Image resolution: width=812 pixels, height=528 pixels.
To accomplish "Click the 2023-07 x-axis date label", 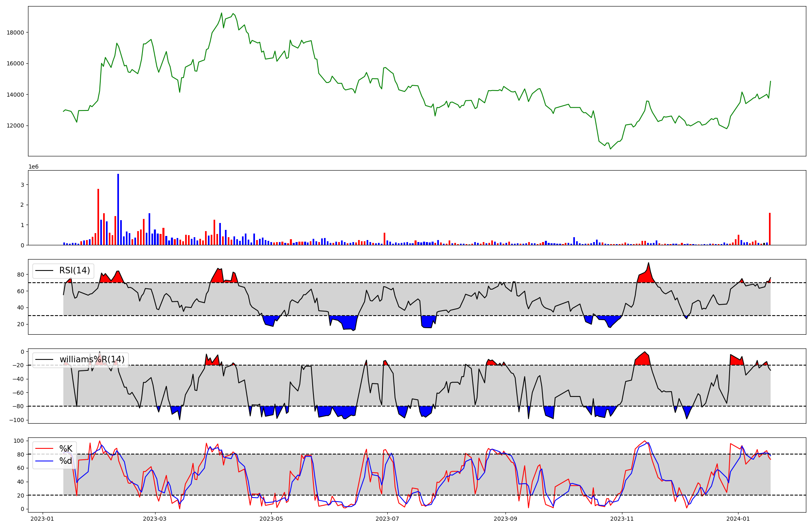I will coord(387,519).
